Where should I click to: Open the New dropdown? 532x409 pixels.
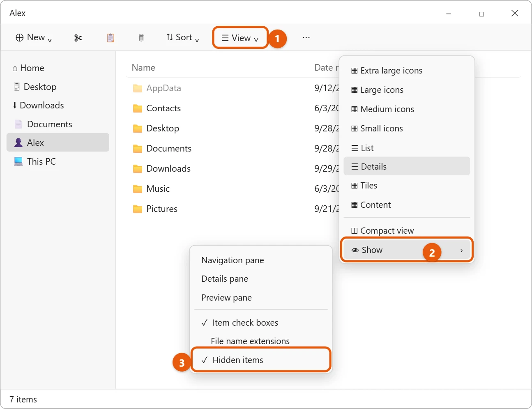point(34,38)
